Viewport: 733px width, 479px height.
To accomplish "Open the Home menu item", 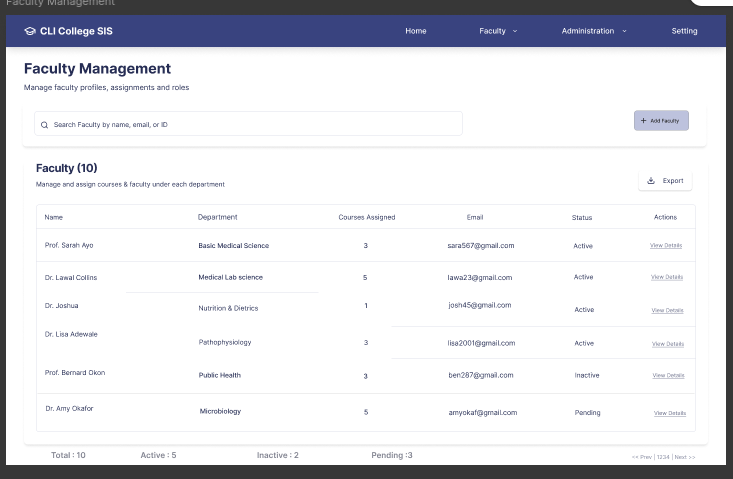I will click(x=416, y=31).
